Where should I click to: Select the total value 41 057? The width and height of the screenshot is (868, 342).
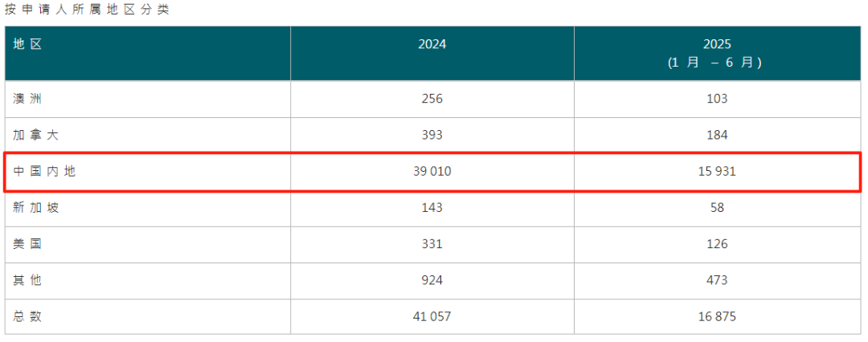(x=432, y=316)
